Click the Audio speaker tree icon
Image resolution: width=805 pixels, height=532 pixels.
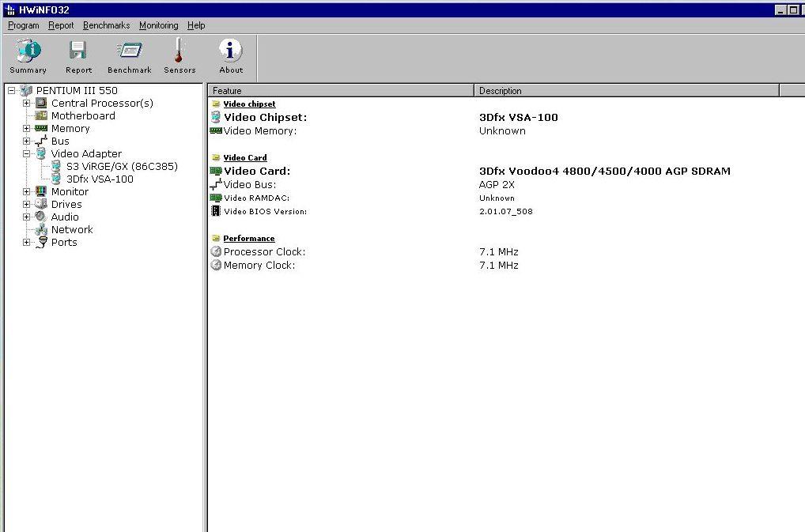coord(41,217)
